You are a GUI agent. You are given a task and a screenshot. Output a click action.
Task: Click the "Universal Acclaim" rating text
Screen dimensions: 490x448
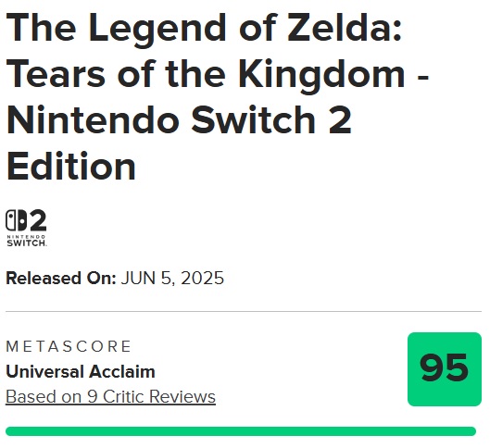pyautogui.click(x=81, y=372)
